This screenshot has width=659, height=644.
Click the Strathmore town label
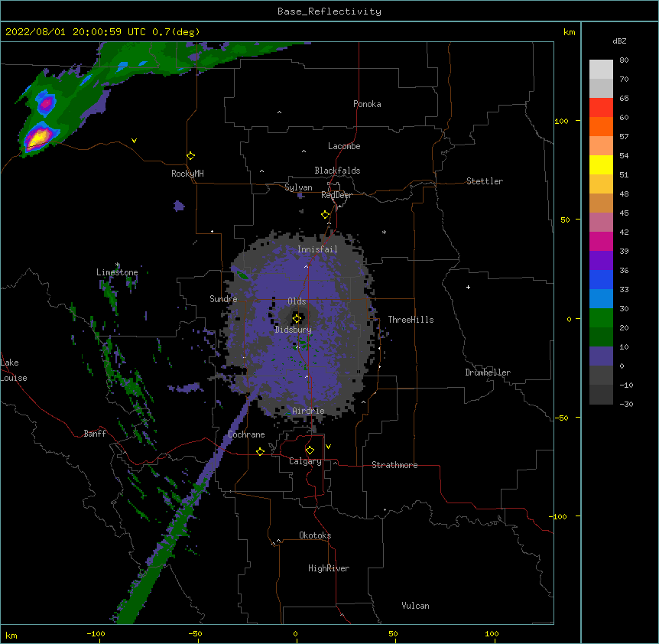(394, 465)
